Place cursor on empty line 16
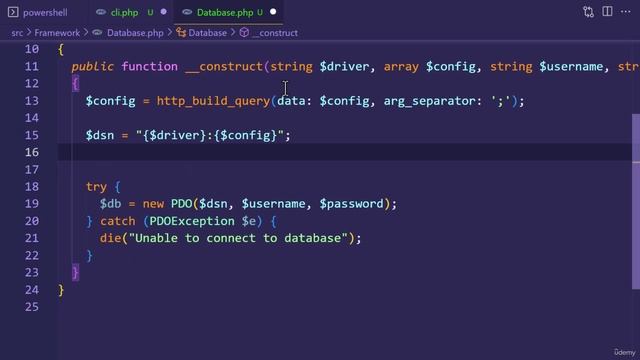This screenshot has height=360, width=640. click(x=344, y=152)
